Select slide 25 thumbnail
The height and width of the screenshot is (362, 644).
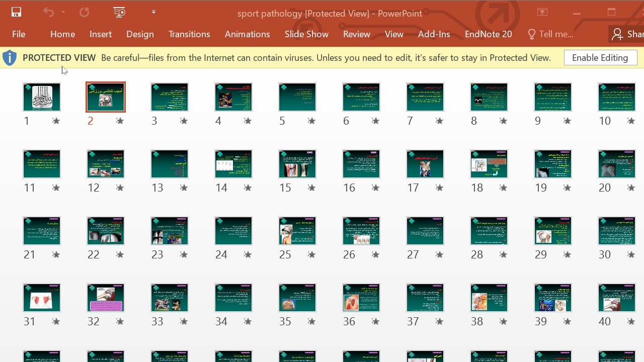[x=297, y=231]
